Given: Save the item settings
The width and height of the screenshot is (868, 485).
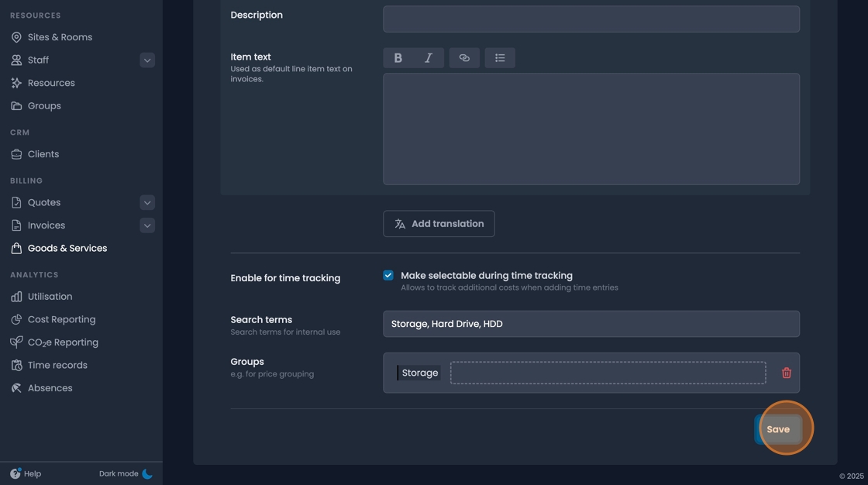Looking at the screenshot, I should click(x=778, y=428).
